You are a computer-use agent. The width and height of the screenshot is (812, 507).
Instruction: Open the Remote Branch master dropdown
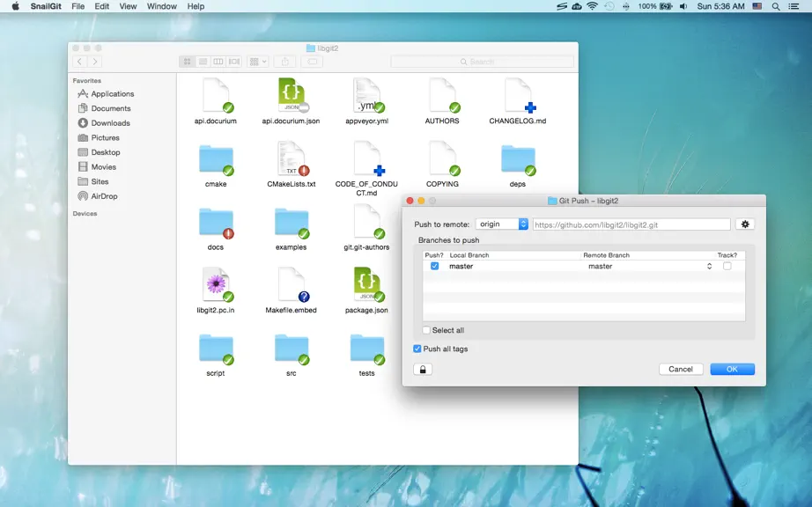649,266
